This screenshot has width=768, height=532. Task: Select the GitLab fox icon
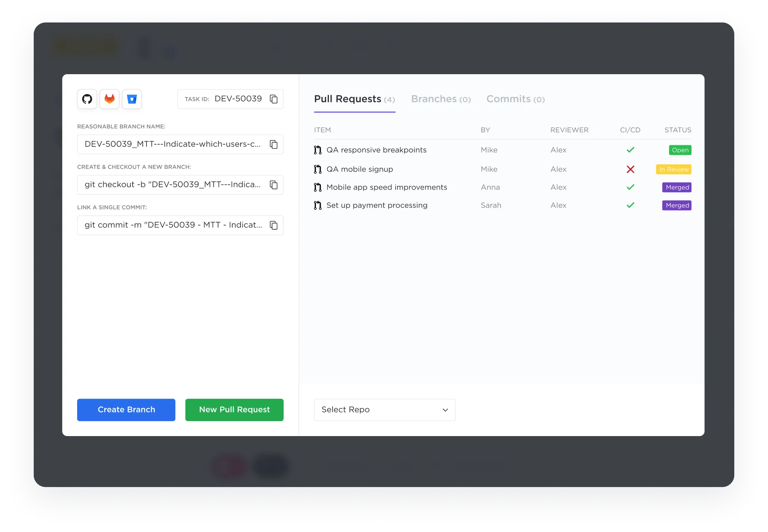(x=109, y=99)
